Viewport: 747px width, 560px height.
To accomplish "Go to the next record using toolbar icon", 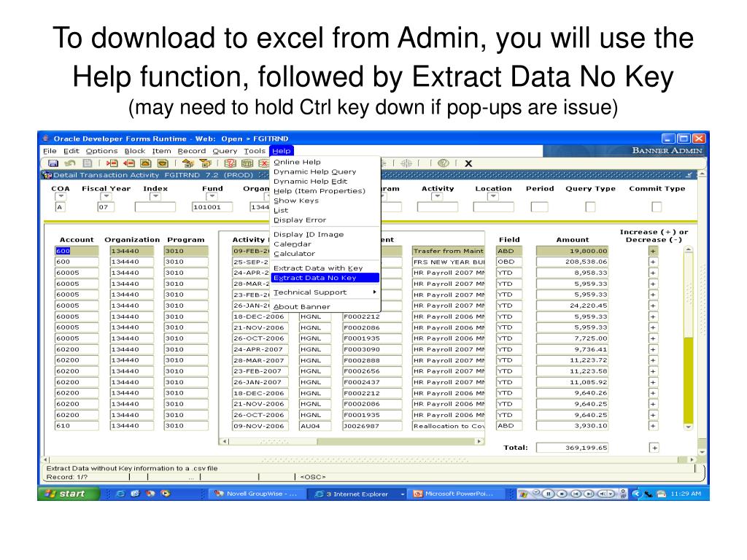I will tap(163, 163).
